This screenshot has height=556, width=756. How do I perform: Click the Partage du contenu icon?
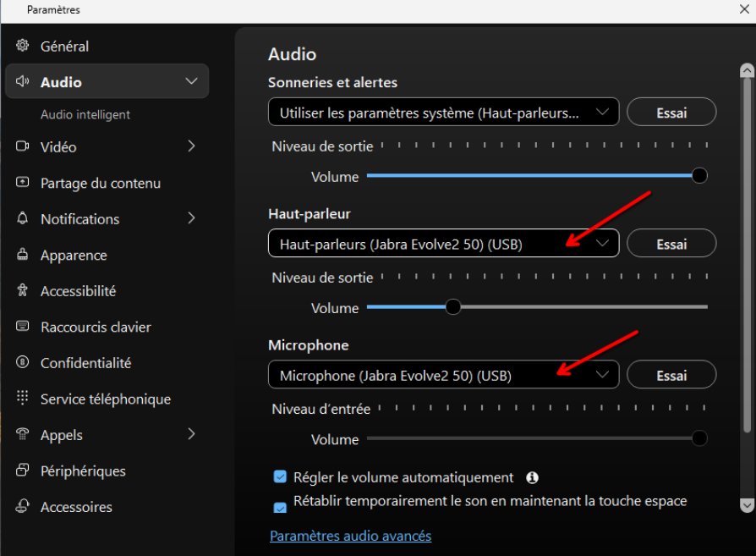(22, 182)
